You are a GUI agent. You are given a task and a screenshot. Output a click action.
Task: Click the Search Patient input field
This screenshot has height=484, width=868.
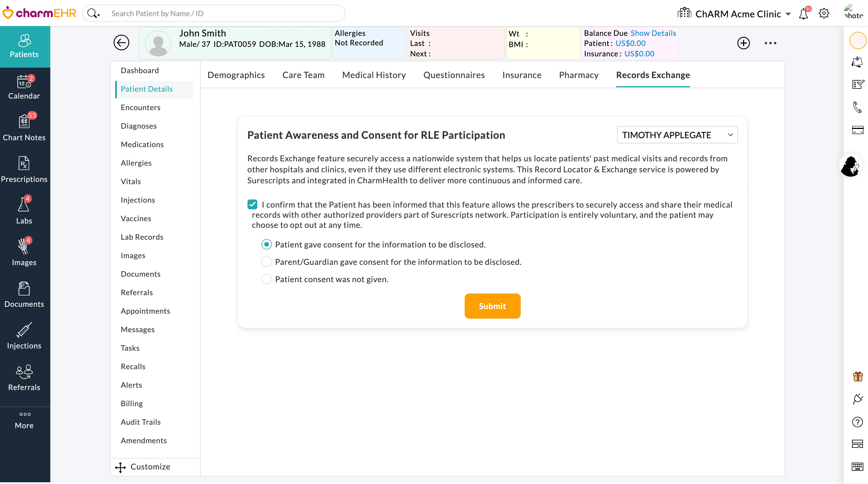point(222,13)
